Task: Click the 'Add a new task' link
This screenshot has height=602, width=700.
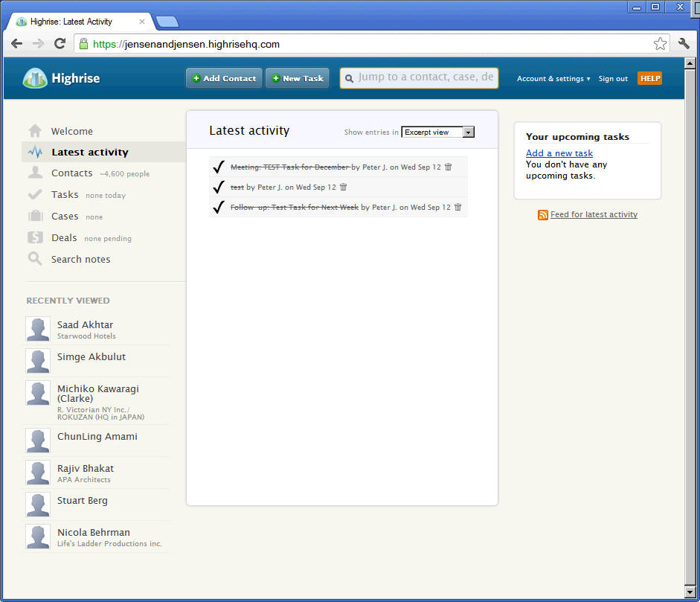Action: tap(559, 153)
